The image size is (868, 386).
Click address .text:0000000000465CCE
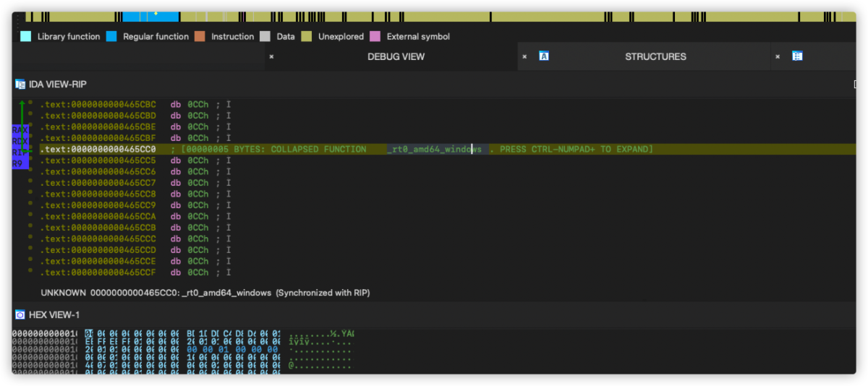point(98,262)
